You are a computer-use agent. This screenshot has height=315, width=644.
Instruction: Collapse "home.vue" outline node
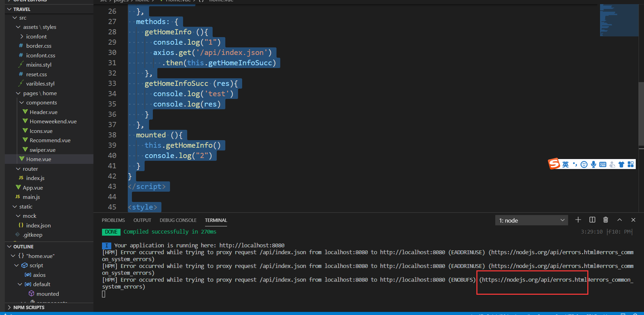[x=13, y=256]
